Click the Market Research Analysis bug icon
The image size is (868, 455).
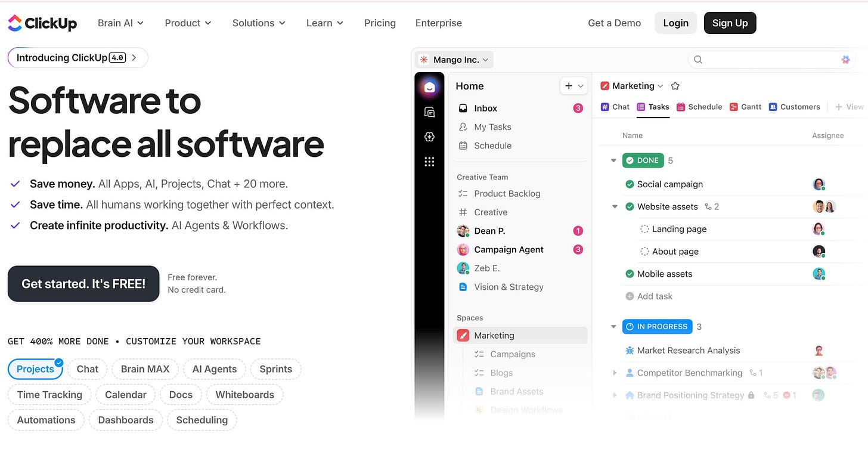pyautogui.click(x=630, y=351)
